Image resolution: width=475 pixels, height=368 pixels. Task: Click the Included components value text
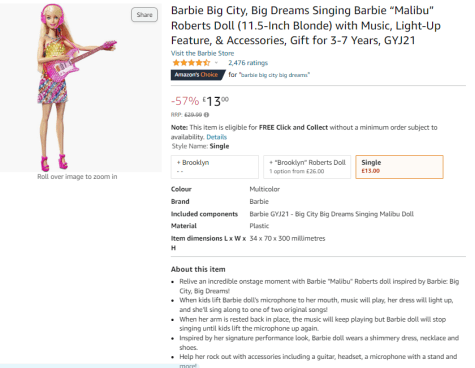(331, 214)
